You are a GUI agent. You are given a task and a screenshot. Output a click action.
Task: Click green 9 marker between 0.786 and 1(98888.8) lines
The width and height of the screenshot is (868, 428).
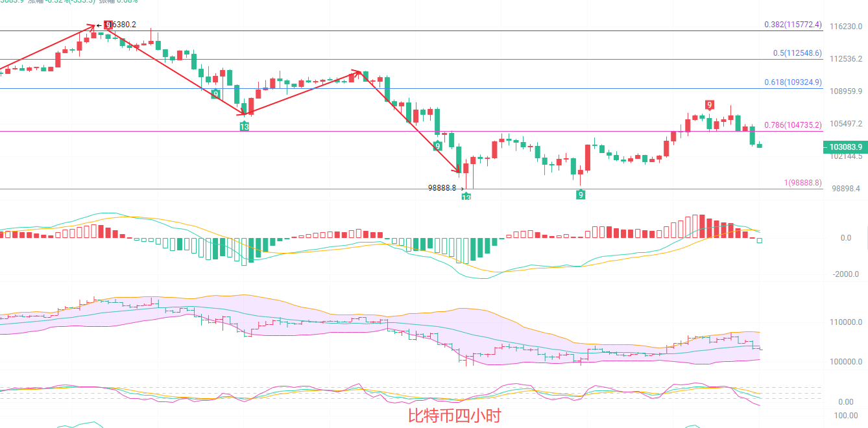(x=438, y=146)
